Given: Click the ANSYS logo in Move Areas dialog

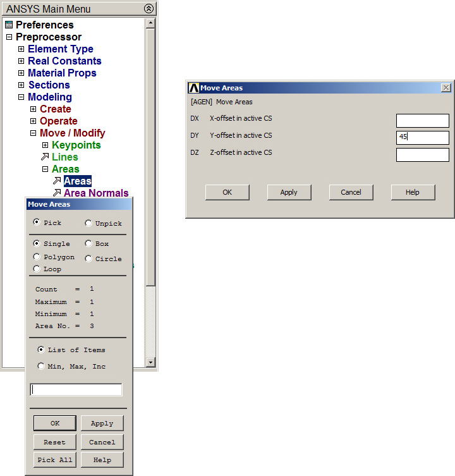Looking at the screenshot, I should point(194,88).
